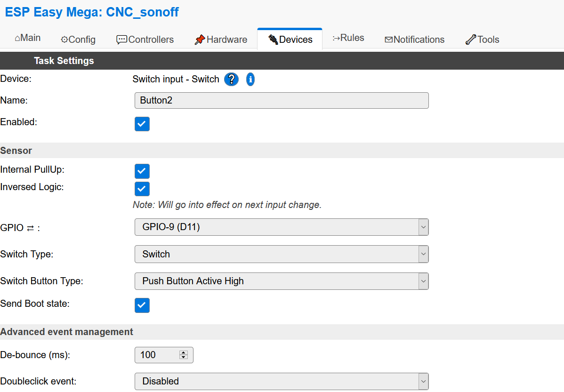Increase De-bounce value with the up arrow
The height and width of the screenshot is (392, 564).
(x=184, y=353)
